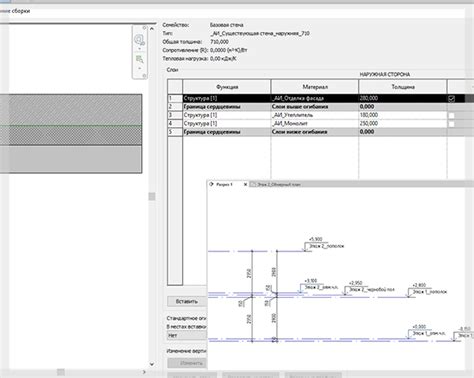This screenshot has width=474, height=378.
Task: Select the Толщина column header
Action: coord(403,87)
